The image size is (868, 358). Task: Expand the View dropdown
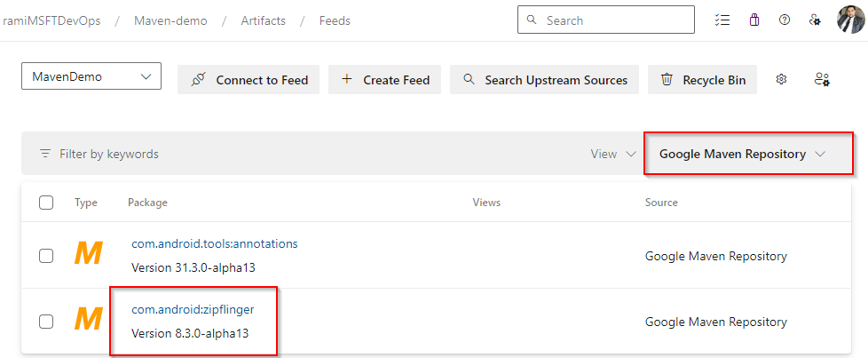(x=612, y=154)
